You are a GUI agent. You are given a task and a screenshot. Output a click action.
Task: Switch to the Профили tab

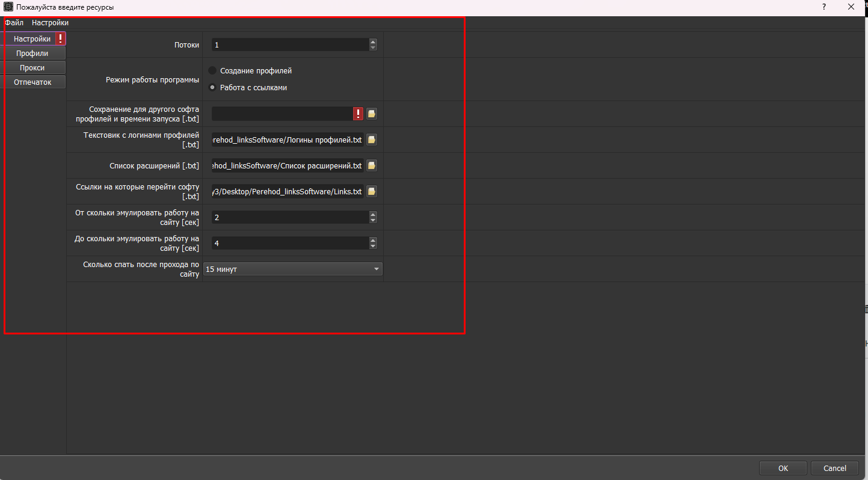point(32,54)
